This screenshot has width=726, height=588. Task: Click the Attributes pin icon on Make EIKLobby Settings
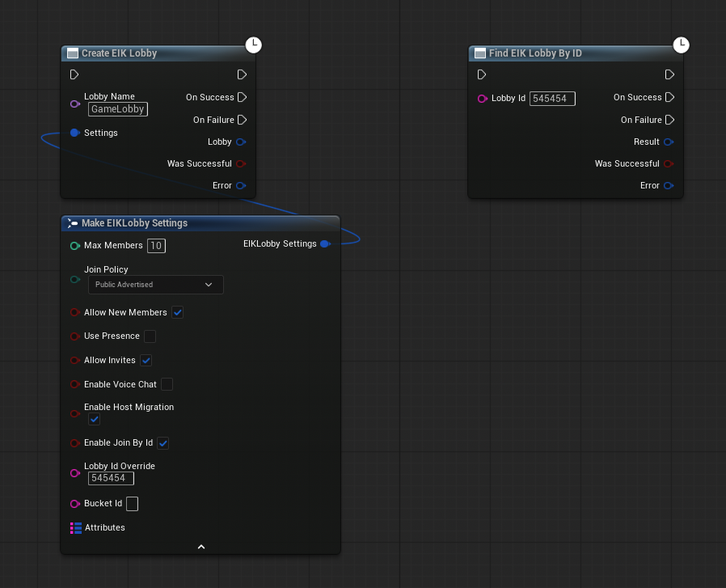click(x=74, y=527)
